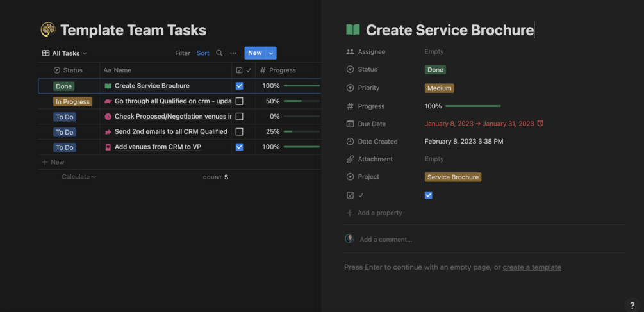The width and height of the screenshot is (644, 312).
Task: Open the three-dot view options menu
Action: coord(233,53)
